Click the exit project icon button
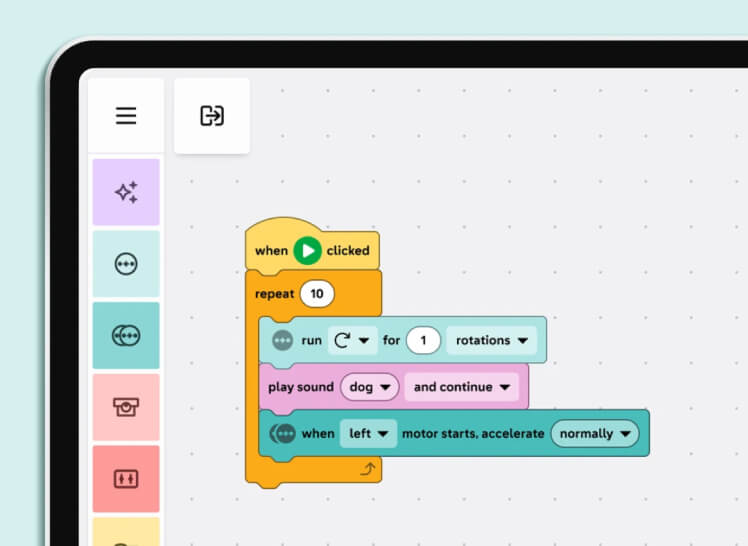748x546 pixels. point(211,116)
